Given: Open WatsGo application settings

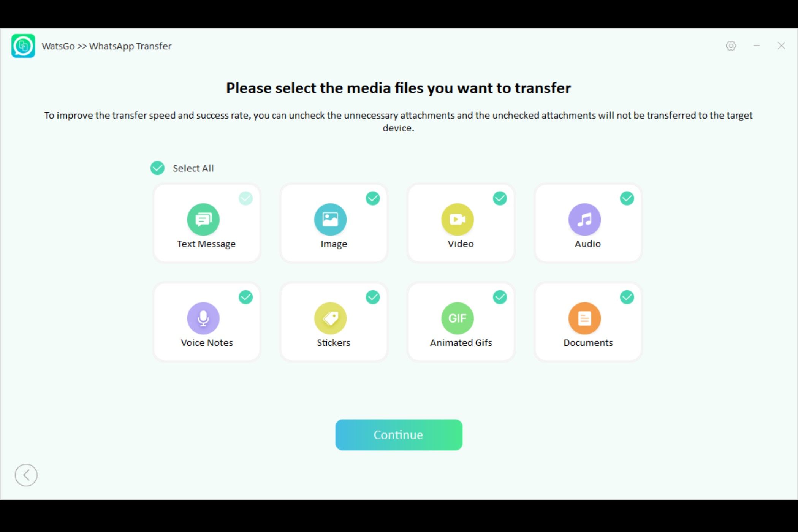Looking at the screenshot, I should tap(731, 46).
